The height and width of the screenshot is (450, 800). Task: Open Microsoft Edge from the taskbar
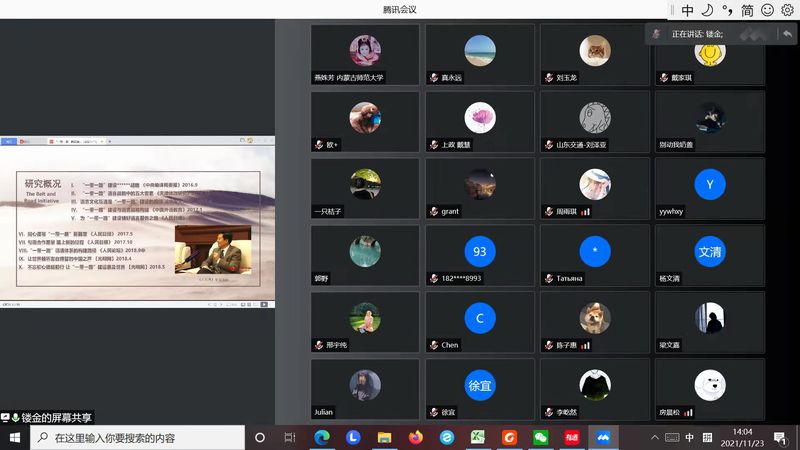coord(322,438)
